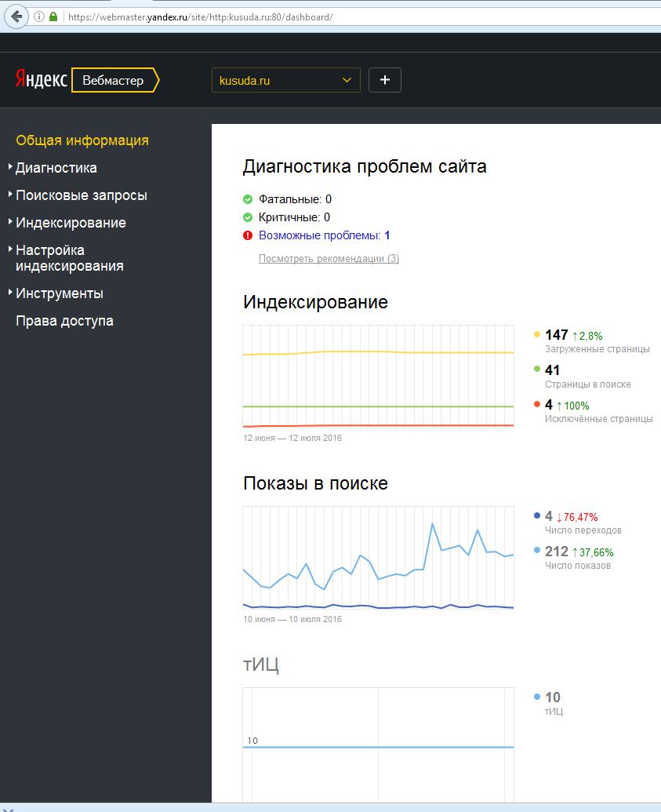Open the Поисковые запросы menu item
The image size is (661, 812).
point(82,195)
